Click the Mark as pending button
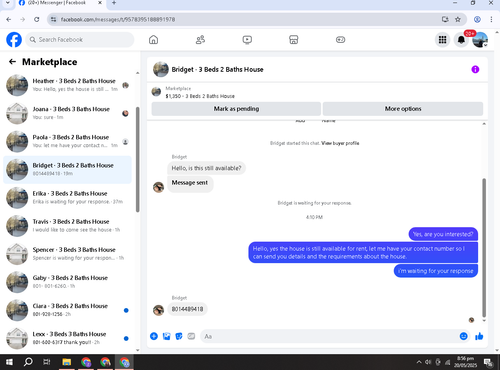 (236, 109)
